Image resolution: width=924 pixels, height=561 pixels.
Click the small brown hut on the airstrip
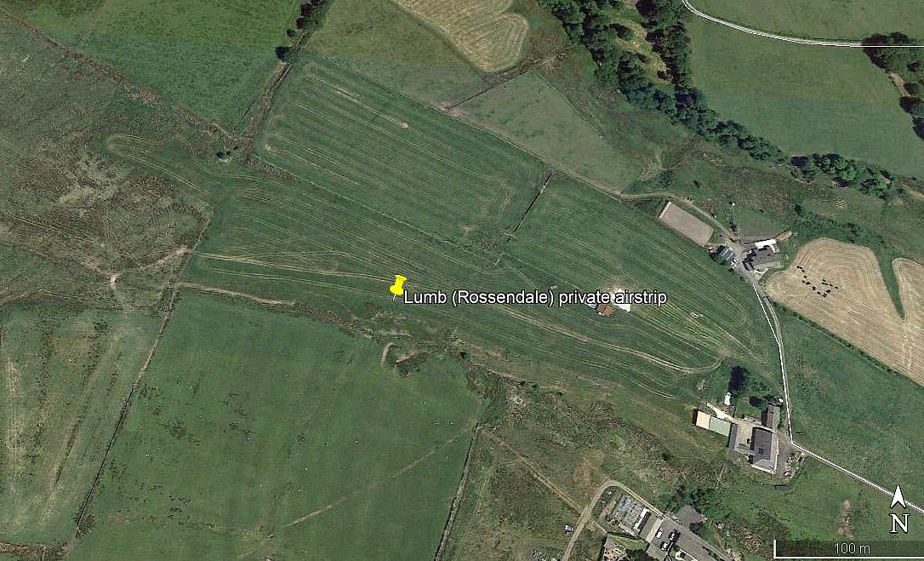(x=605, y=309)
